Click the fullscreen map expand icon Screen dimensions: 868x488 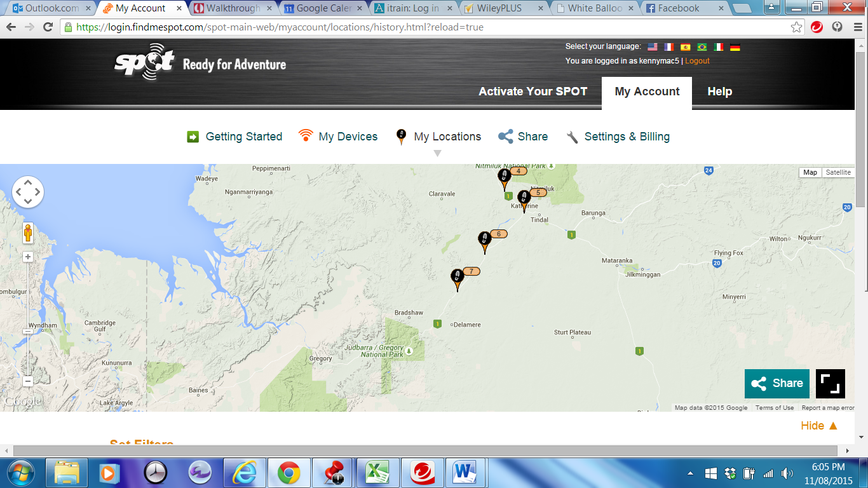(830, 384)
